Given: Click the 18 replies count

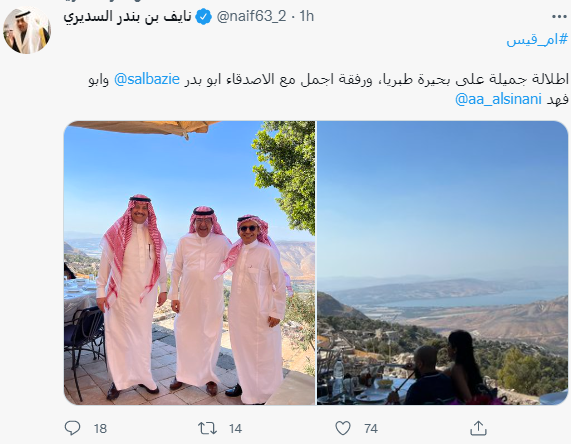Looking at the screenshot, I should [x=100, y=429].
